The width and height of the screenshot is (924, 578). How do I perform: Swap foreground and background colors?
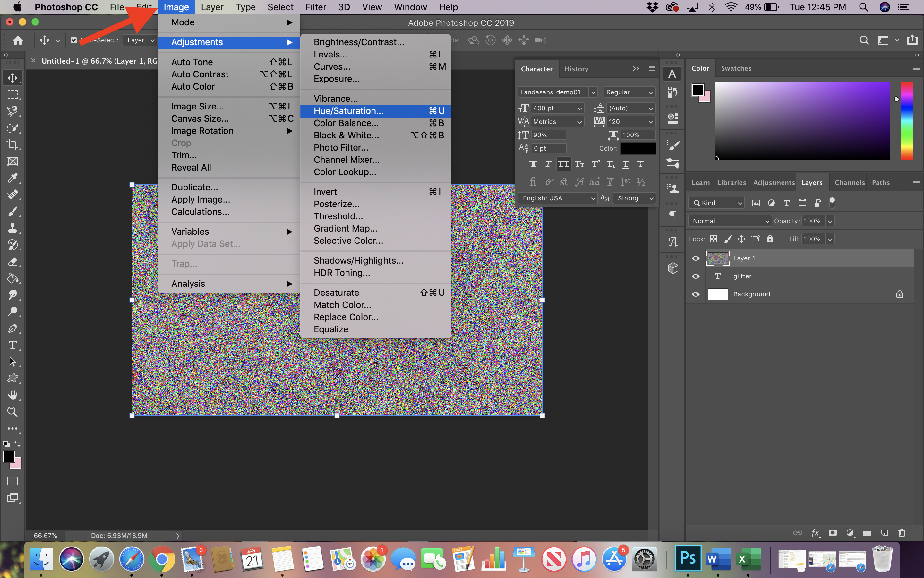tap(17, 444)
